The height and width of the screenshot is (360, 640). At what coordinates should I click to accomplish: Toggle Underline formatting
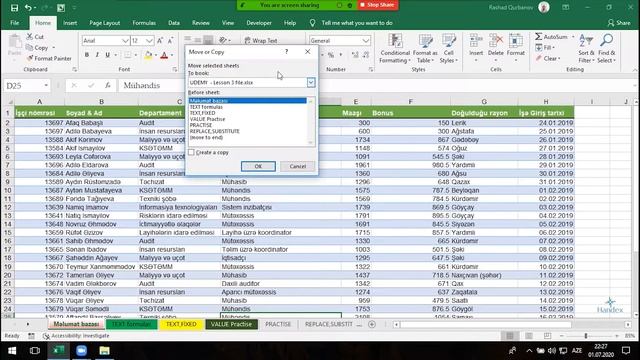click(x=107, y=55)
